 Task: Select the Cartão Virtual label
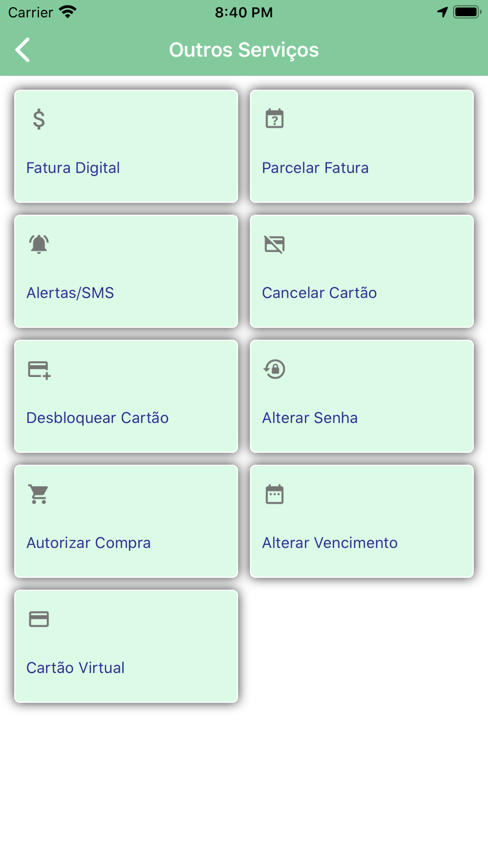click(76, 668)
